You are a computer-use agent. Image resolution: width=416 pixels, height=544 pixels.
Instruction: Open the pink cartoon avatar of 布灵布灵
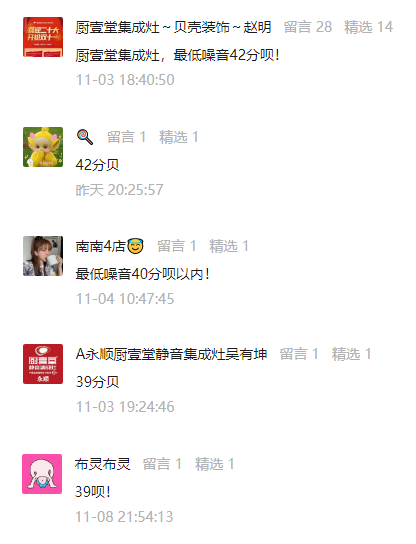[x=42, y=474]
